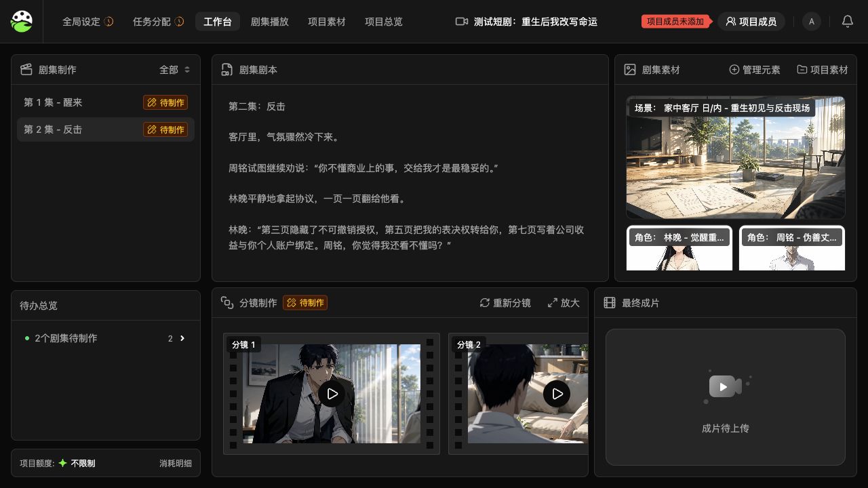Open the 家中客厅 scene thumbnail

point(736,157)
